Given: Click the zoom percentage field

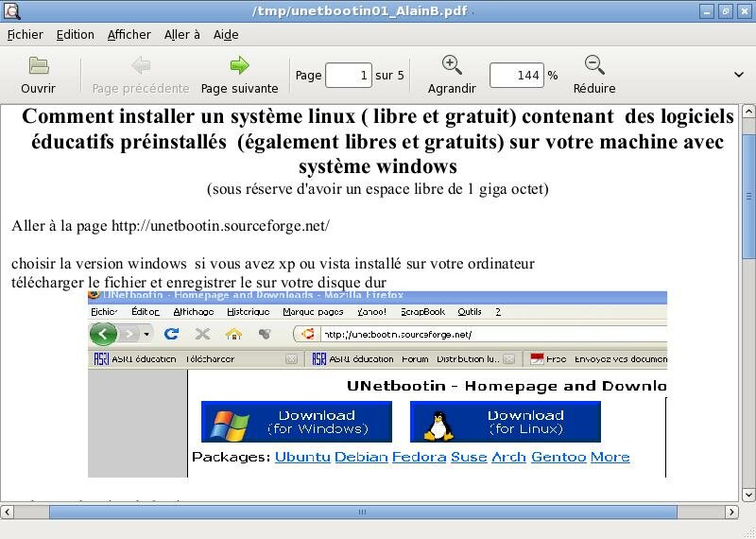Looking at the screenshot, I should click(516, 76).
